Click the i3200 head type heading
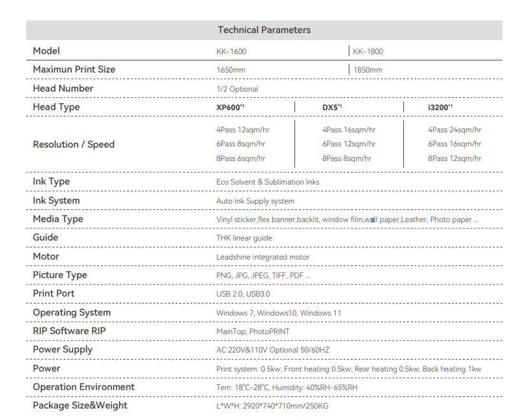Image resolution: width=531 pixels, height=420 pixels. (440, 108)
